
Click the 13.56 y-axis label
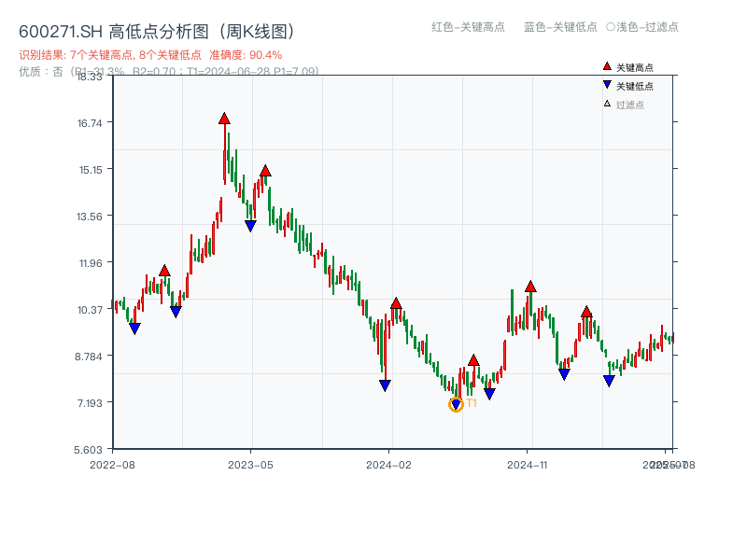[89, 217]
